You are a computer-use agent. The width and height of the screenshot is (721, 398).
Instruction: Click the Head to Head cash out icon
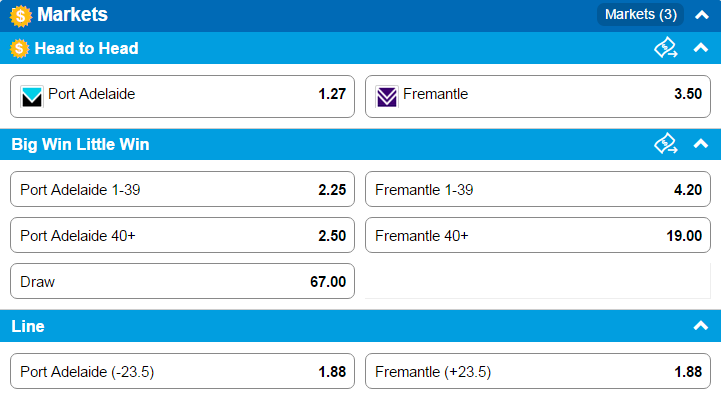click(666, 48)
